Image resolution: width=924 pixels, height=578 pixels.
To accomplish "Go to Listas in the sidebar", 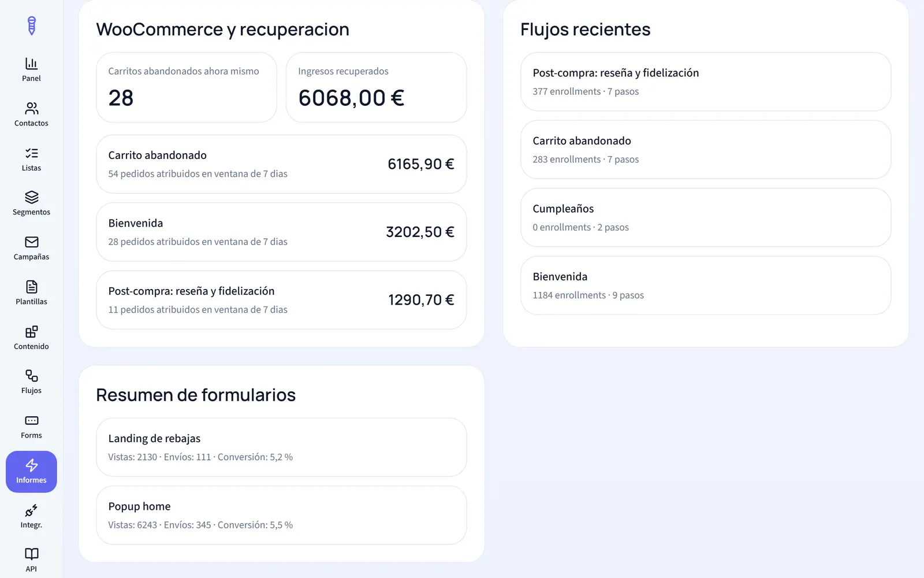I will [31, 159].
